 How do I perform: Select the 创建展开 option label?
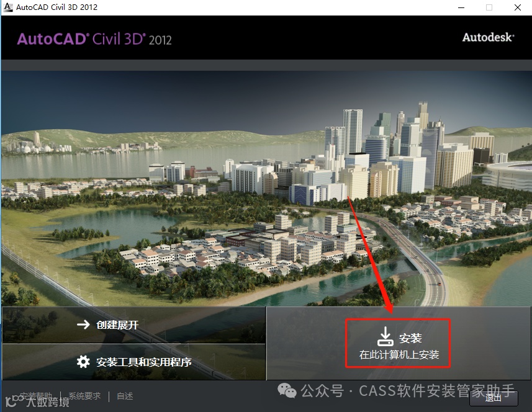[117, 325]
